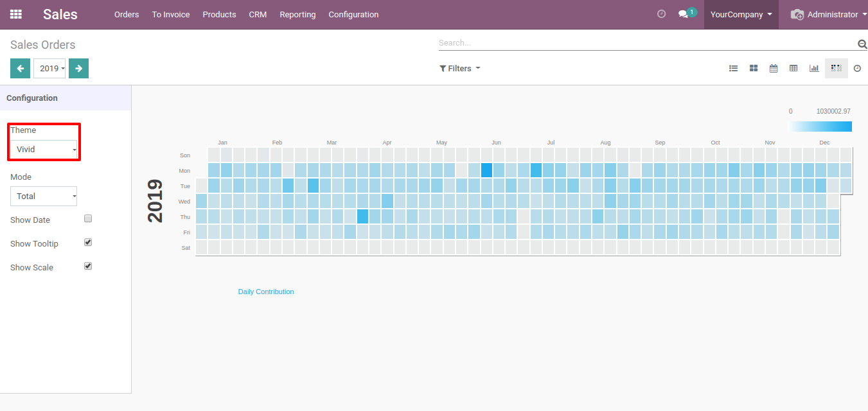The height and width of the screenshot is (411, 868).
Task: Disable the Show Scale checkbox
Action: [88, 266]
